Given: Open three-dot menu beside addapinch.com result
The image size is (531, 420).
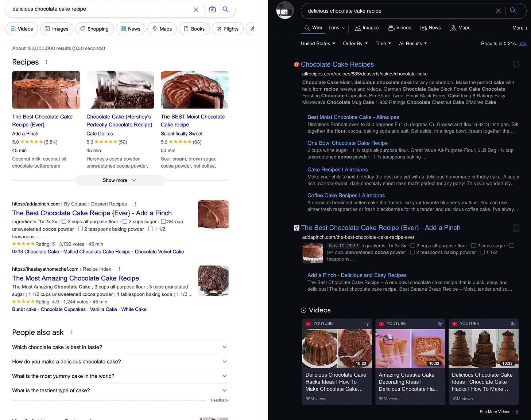Looking at the screenshot, I should click(x=135, y=204).
